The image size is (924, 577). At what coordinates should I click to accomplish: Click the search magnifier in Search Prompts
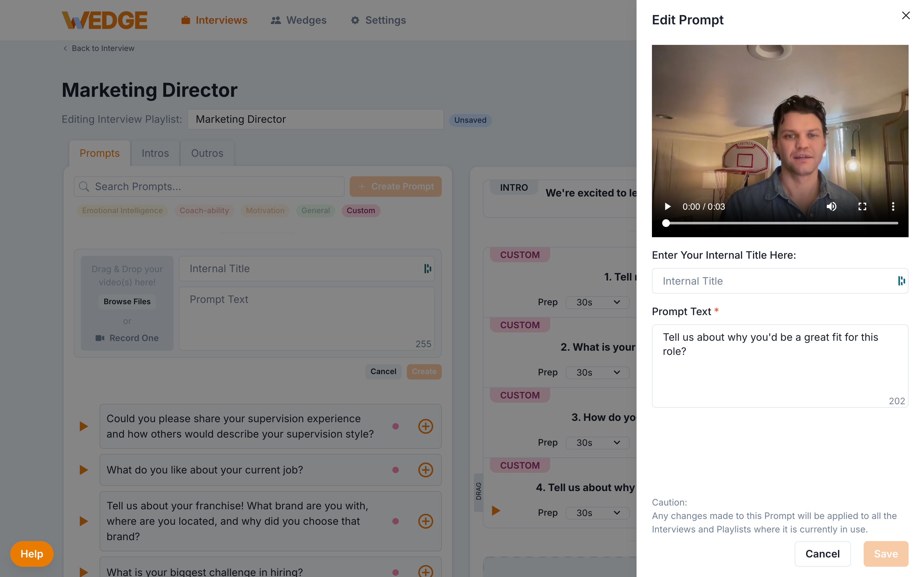pyautogui.click(x=84, y=187)
